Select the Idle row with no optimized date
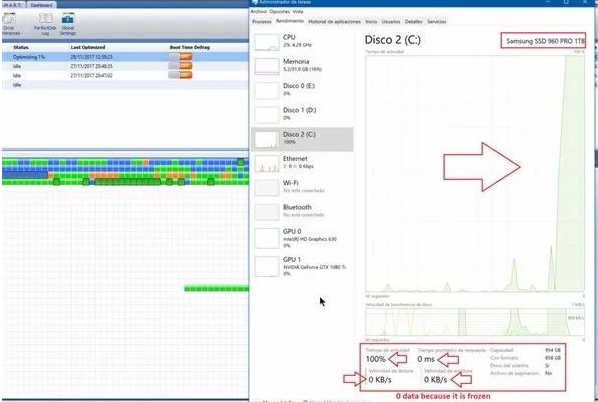 coord(125,85)
